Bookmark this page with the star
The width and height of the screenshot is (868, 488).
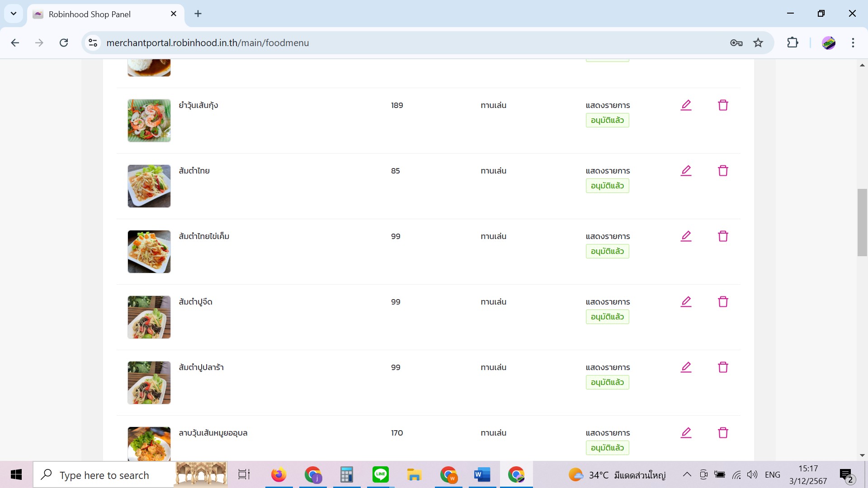[x=758, y=42]
